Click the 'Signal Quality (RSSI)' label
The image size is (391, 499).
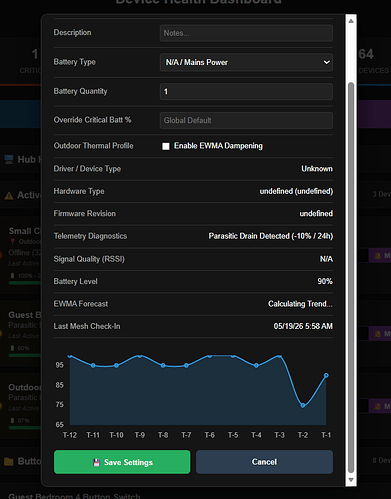(89, 259)
